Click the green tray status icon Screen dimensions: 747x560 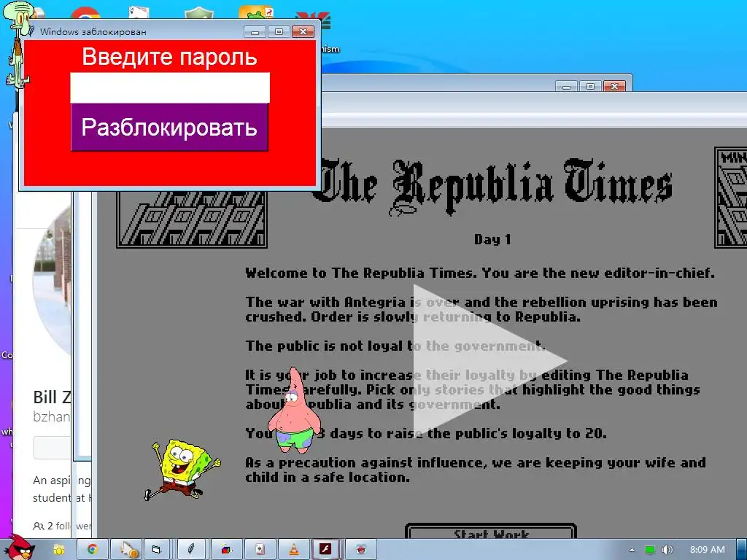[649, 550]
